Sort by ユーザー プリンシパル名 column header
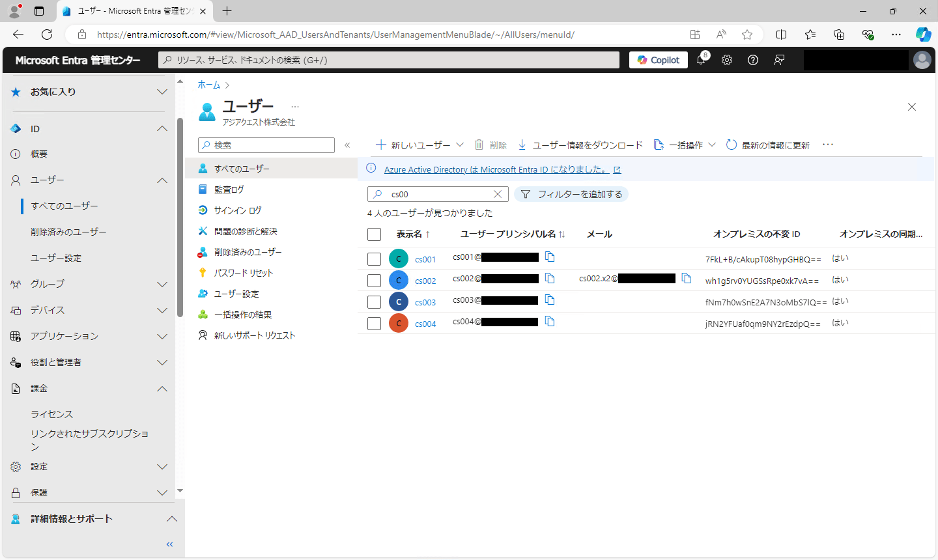 coord(513,234)
